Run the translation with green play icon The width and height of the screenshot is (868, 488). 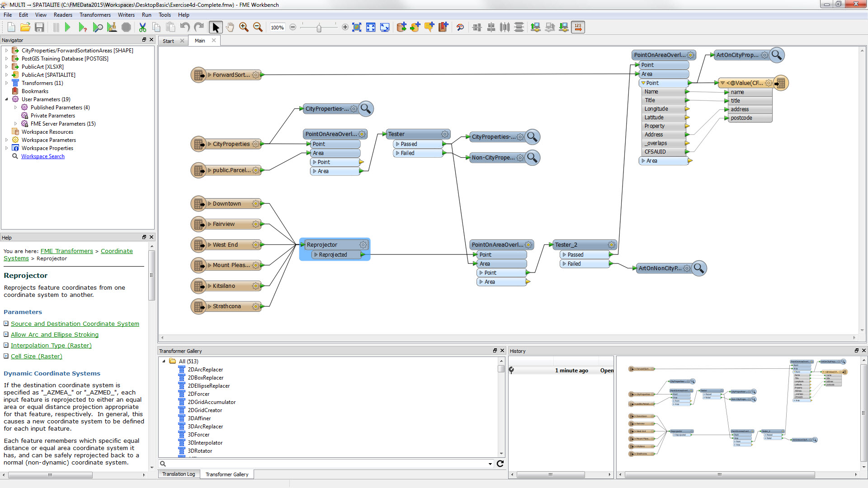[x=68, y=28]
